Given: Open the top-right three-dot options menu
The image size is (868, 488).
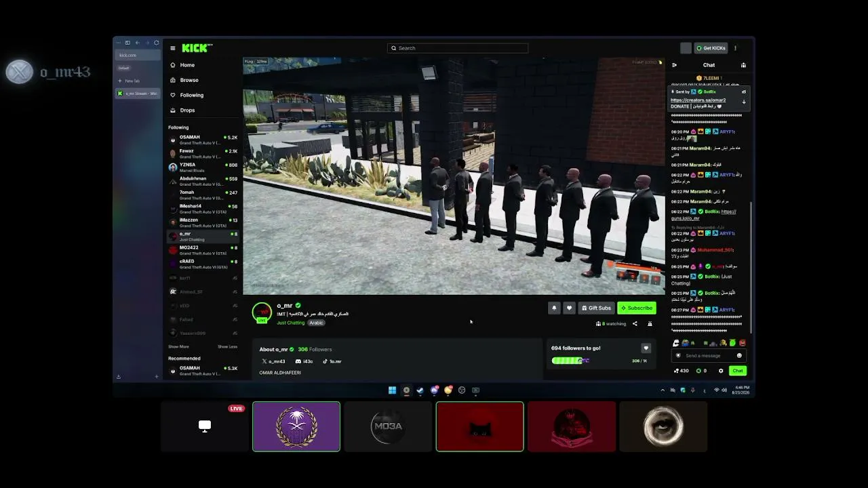Looking at the screenshot, I should pos(735,48).
